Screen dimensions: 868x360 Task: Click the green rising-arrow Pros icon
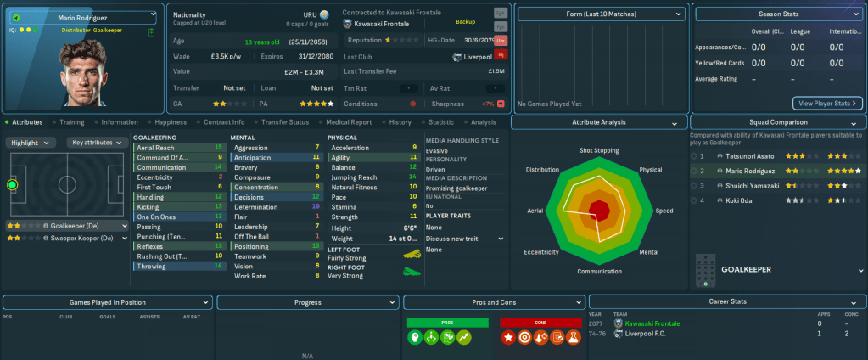464,338
